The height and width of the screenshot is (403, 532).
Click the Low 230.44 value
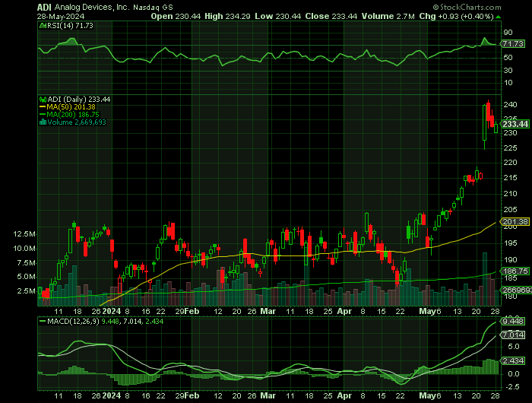coord(278,16)
